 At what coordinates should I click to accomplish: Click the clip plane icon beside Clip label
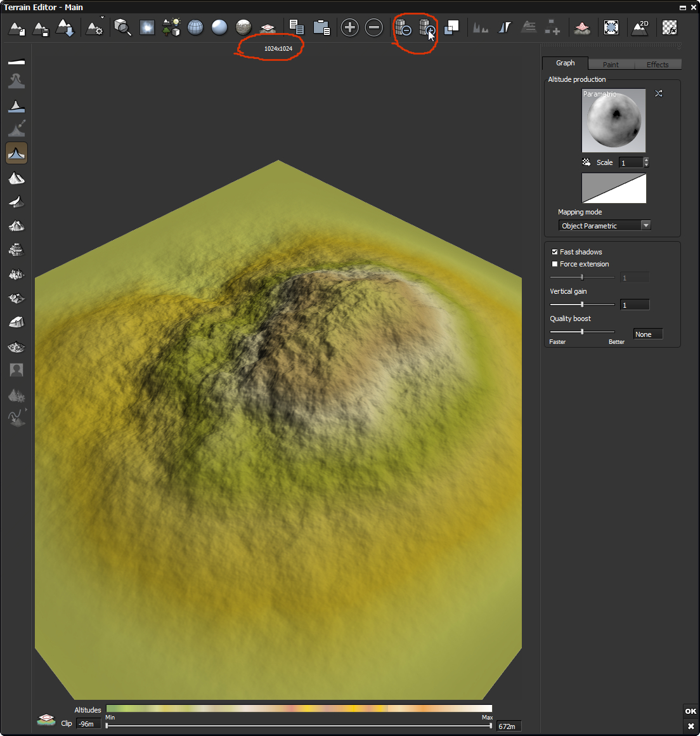(x=46, y=719)
